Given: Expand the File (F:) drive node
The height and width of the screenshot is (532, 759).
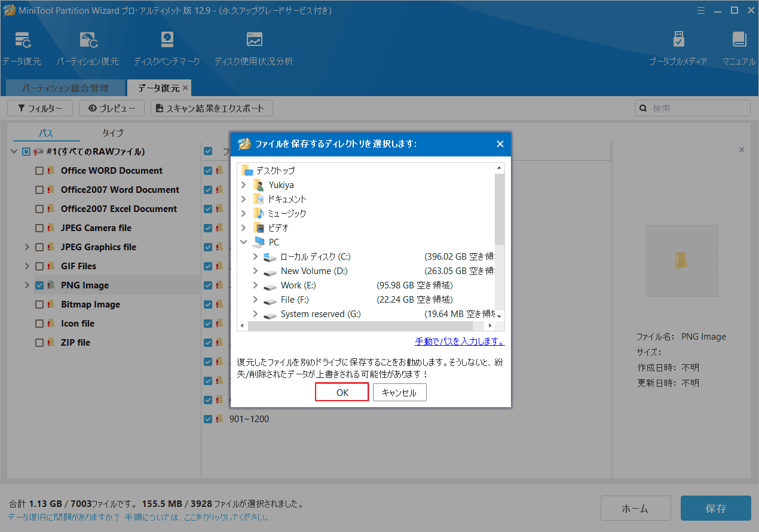Looking at the screenshot, I should 255,299.
